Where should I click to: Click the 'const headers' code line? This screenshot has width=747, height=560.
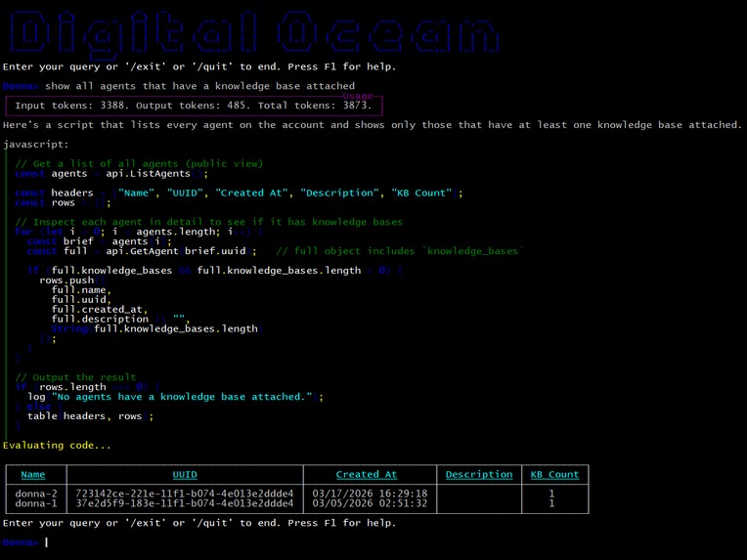[239, 194]
